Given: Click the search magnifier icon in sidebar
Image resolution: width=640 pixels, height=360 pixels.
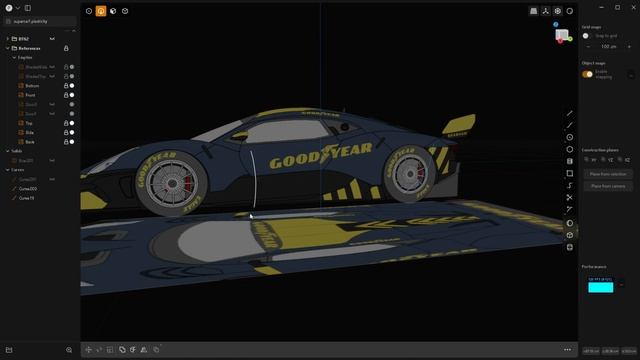Looking at the screenshot, I should pos(69,350).
